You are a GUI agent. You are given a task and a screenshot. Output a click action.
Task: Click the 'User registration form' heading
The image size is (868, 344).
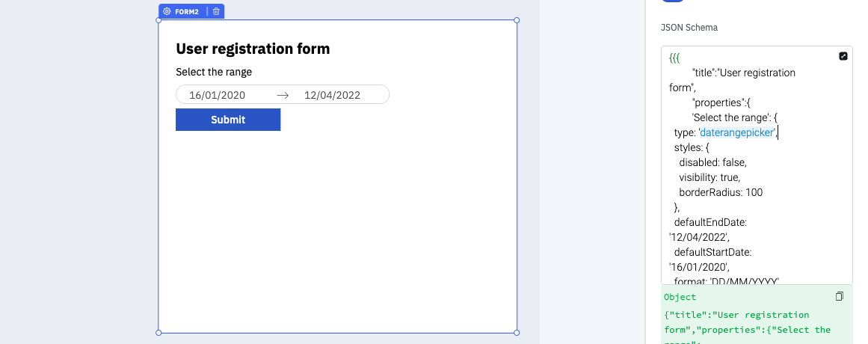click(253, 49)
